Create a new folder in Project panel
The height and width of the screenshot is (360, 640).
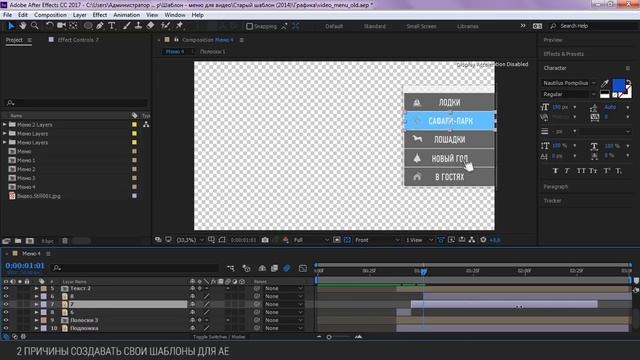18,241
